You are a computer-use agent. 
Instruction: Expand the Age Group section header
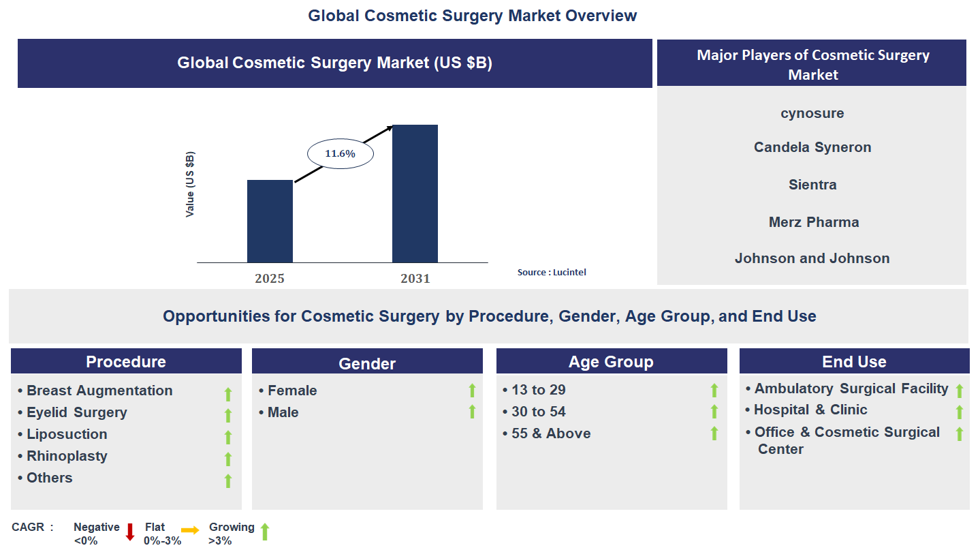click(x=611, y=361)
